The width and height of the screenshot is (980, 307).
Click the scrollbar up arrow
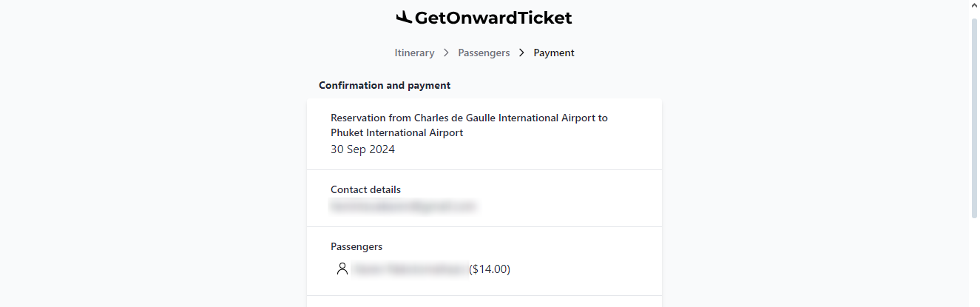tap(974, 5)
